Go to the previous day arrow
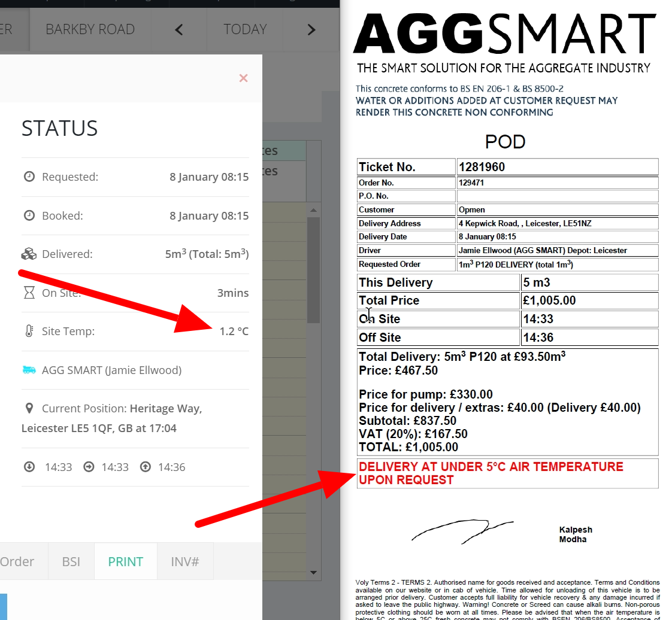 coord(179,29)
